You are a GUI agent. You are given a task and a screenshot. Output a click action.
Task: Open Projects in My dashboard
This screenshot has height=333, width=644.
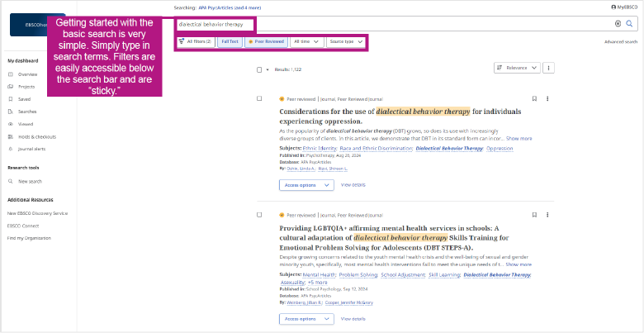pyautogui.click(x=26, y=87)
